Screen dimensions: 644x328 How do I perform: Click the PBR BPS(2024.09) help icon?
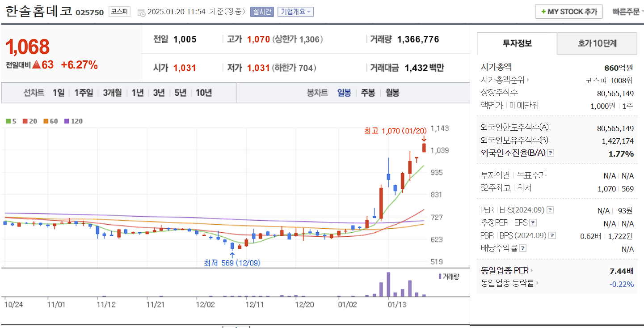pyautogui.click(x=552, y=235)
